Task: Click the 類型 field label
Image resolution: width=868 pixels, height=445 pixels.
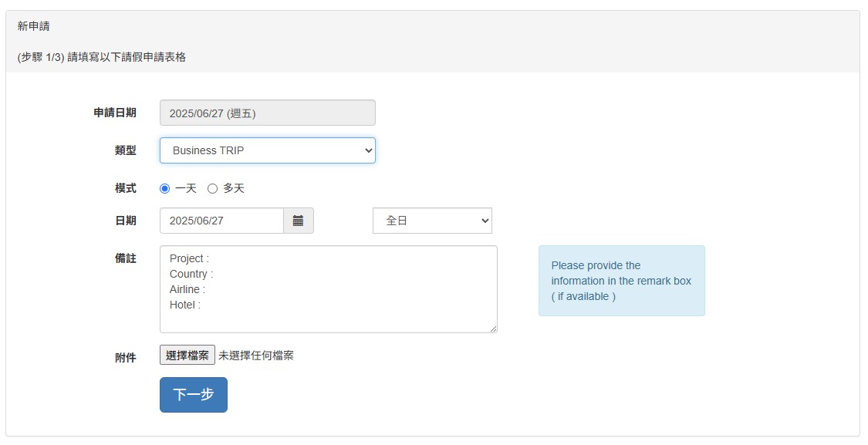Action: point(126,150)
